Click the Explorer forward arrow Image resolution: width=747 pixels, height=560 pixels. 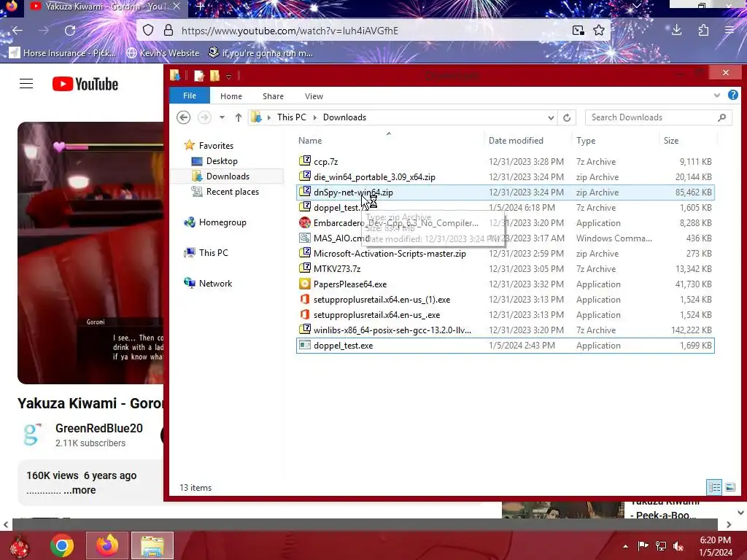[204, 117]
